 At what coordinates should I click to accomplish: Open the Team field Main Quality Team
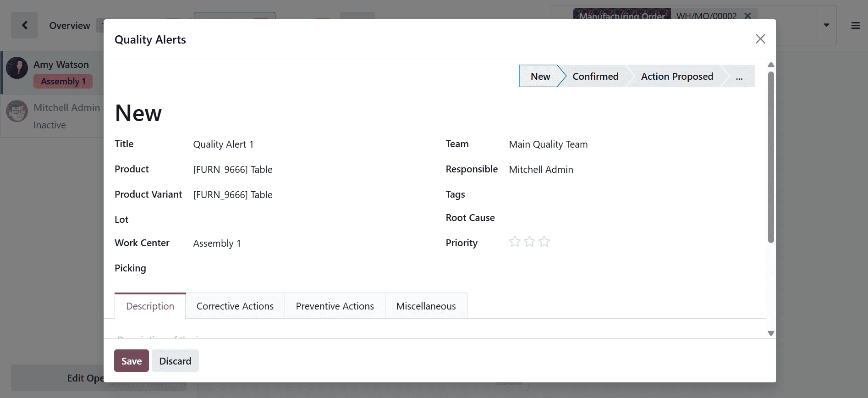[632, 144]
